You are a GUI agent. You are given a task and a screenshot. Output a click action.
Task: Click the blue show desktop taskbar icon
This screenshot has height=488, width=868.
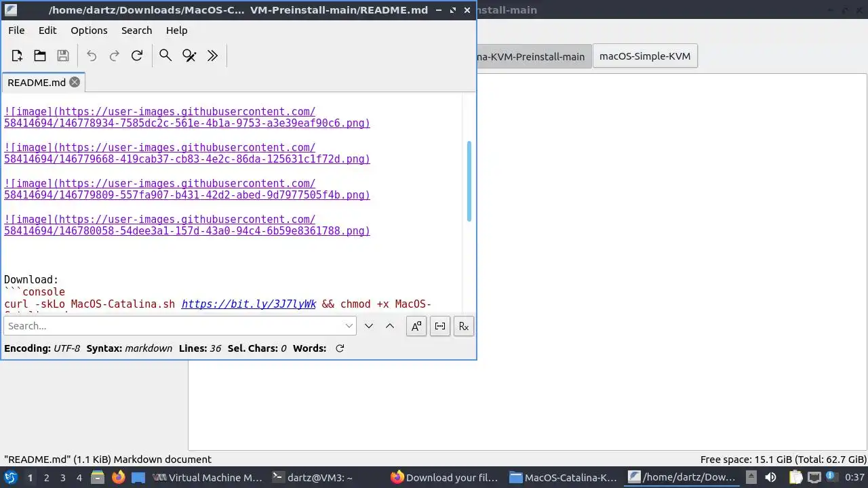138,478
